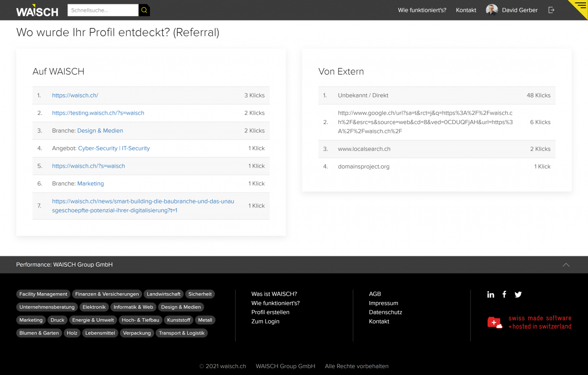
Task: Pick the Druck footer tag
Action: click(x=57, y=320)
